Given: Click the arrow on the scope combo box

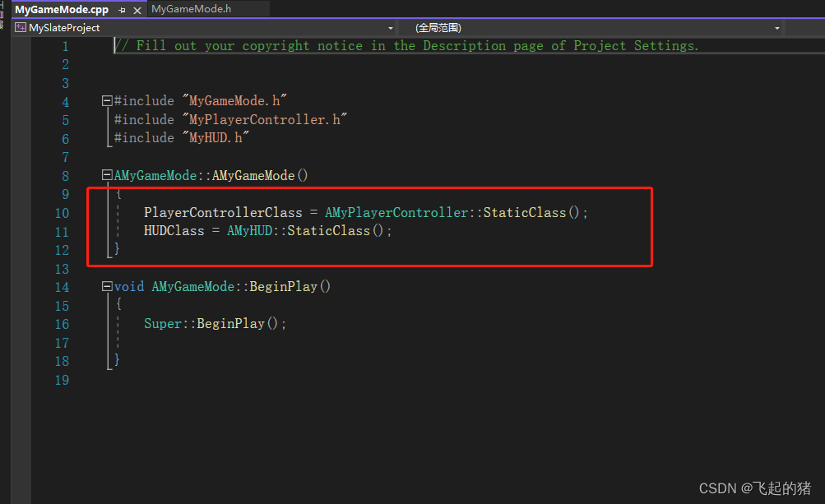Looking at the screenshot, I should tap(776, 27).
